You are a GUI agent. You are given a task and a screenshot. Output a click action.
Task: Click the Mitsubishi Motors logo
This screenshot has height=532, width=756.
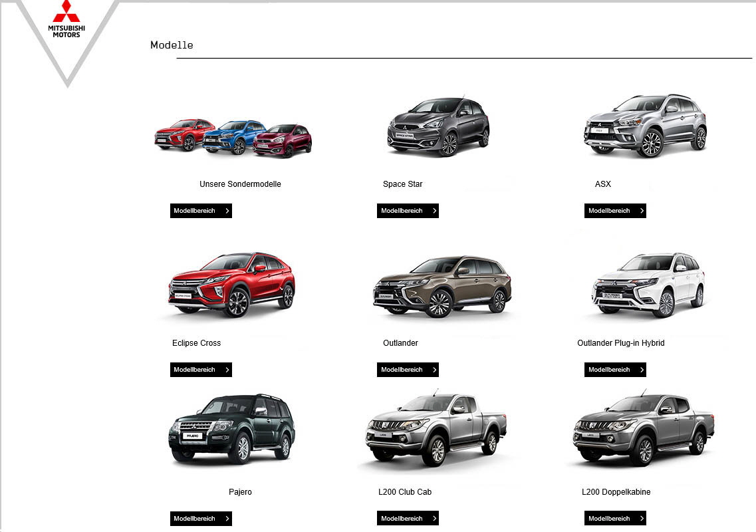tap(66, 19)
